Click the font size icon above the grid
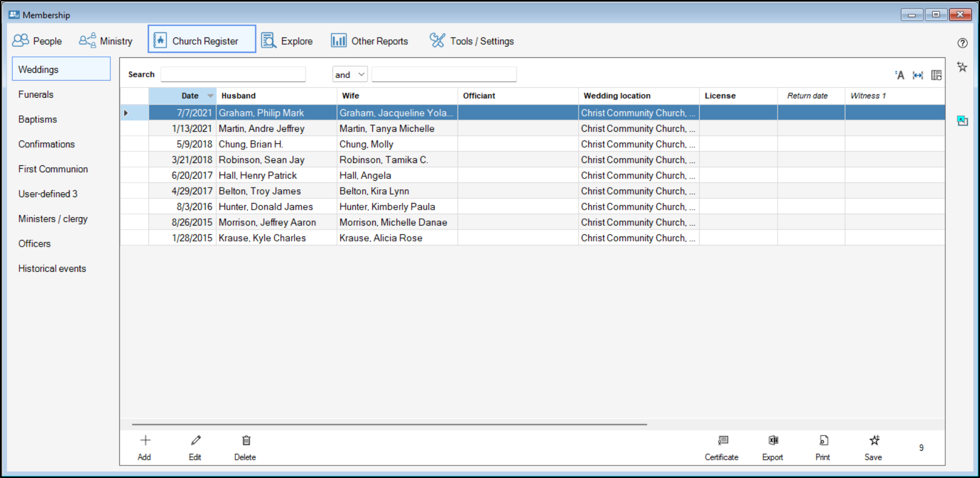Viewport: 980px width, 478px height. (899, 75)
